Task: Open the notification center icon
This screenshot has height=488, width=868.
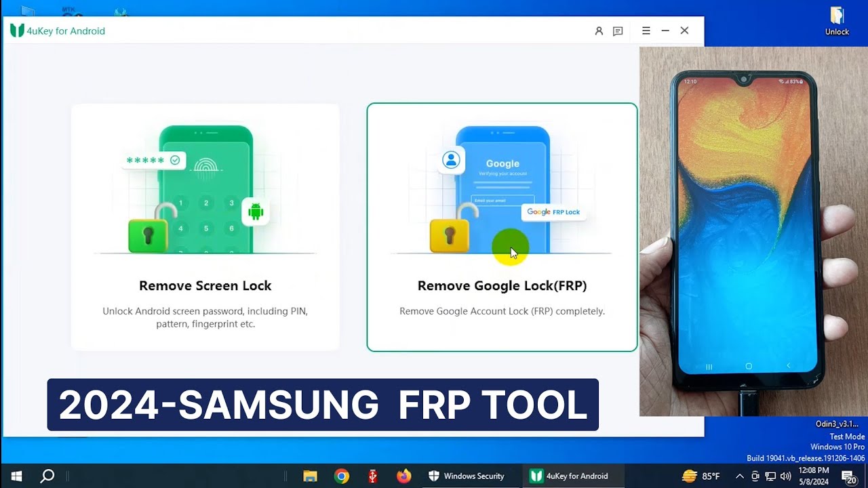Action: click(x=849, y=476)
